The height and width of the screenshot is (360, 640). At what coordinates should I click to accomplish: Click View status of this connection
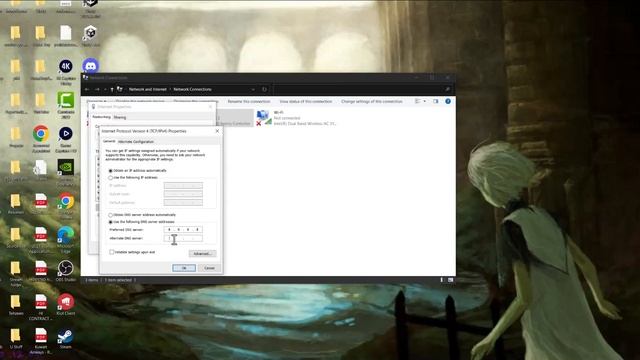(306, 101)
